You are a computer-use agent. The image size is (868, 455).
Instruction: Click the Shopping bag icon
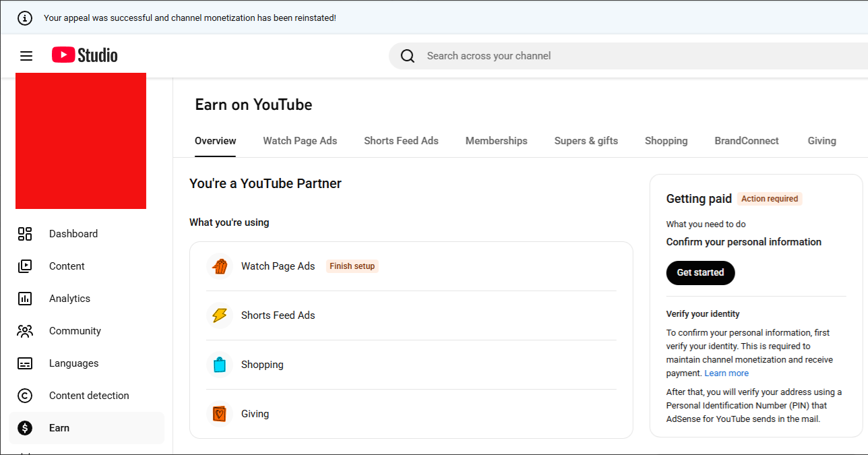coord(220,365)
